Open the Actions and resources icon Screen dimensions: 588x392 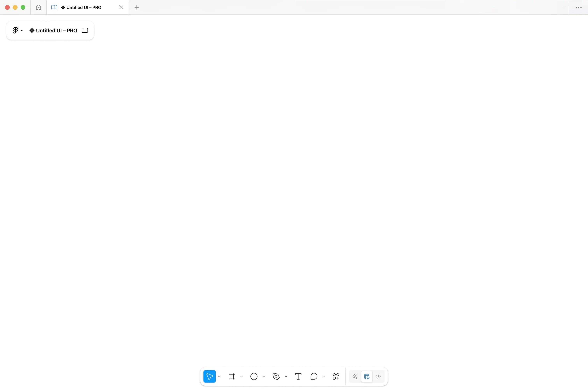click(x=336, y=376)
